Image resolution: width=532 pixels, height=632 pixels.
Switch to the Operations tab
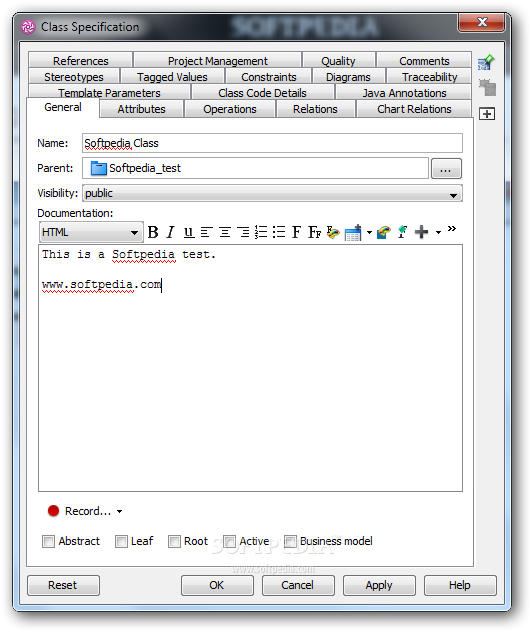click(x=230, y=109)
